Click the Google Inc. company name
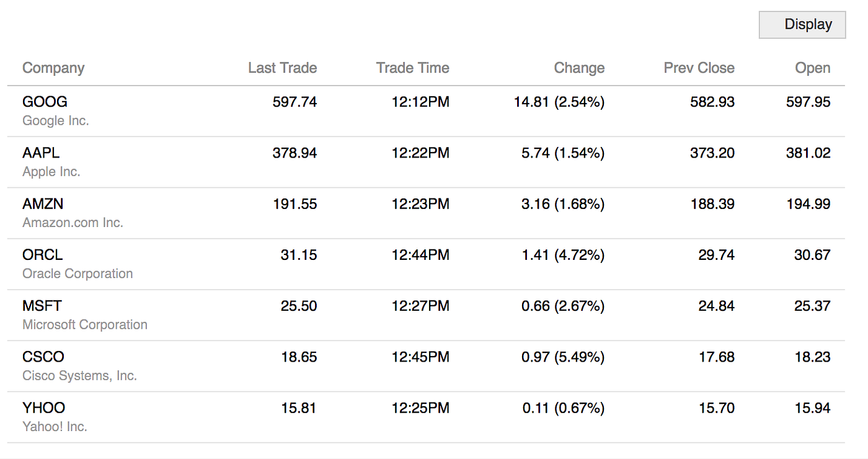868x459 pixels. tap(56, 120)
